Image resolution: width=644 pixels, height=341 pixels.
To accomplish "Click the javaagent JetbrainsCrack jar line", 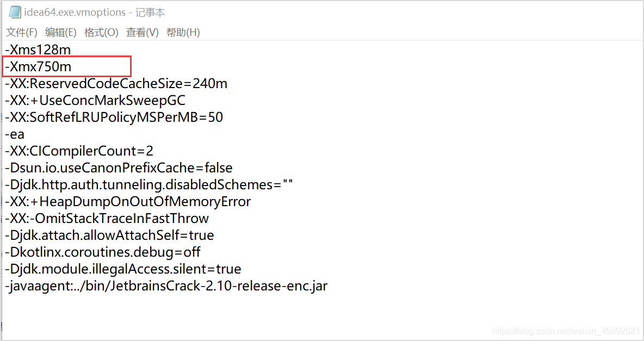I will (x=166, y=286).
